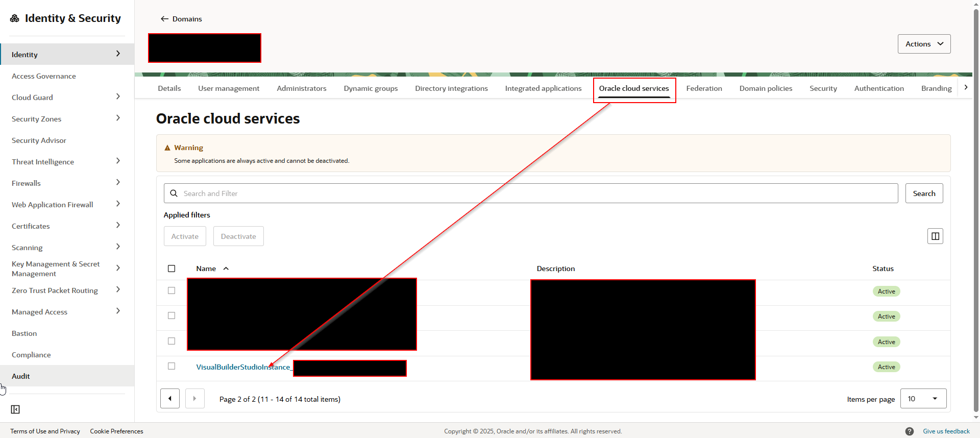This screenshot has width=980, height=438.
Task: Open the VisualBuilderStudioInstance link
Action: [243, 367]
